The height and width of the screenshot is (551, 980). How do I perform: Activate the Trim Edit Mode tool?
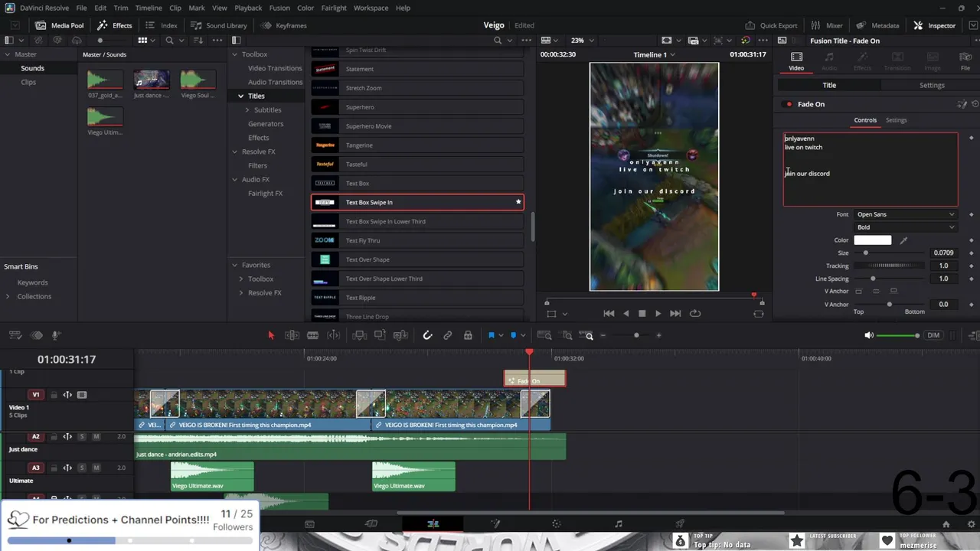click(292, 335)
